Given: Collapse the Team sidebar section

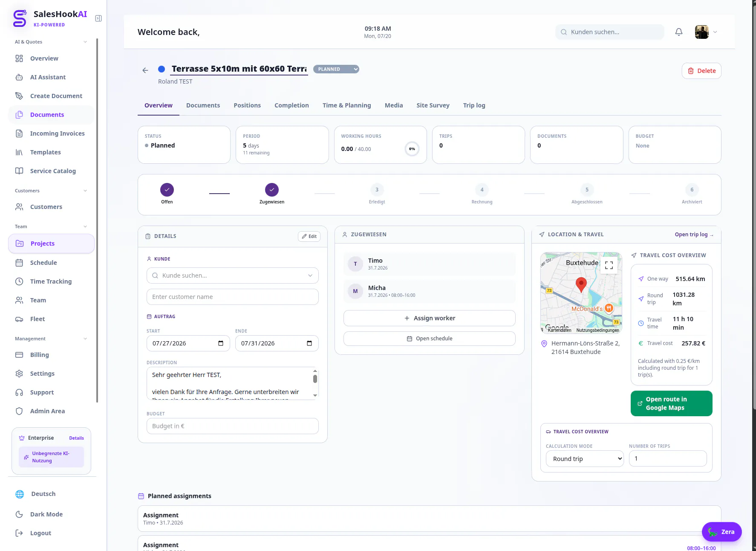Looking at the screenshot, I should 85,226.
